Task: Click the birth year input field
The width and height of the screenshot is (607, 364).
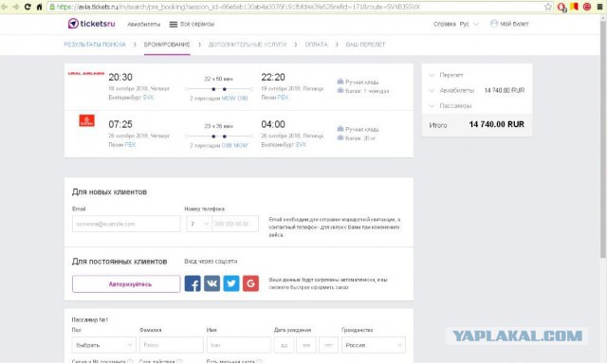Action: [328, 345]
